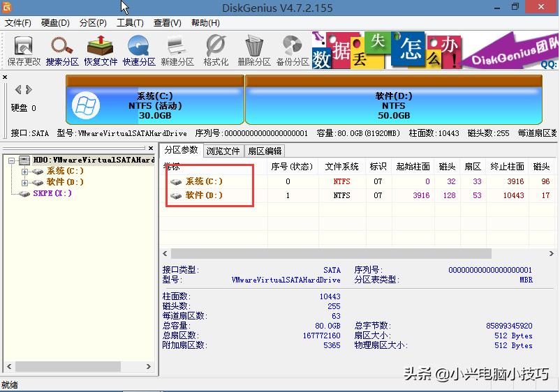The width and height of the screenshot is (560, 392).
Task: Select 系统(C:) in the left tree
Action: 65,171
